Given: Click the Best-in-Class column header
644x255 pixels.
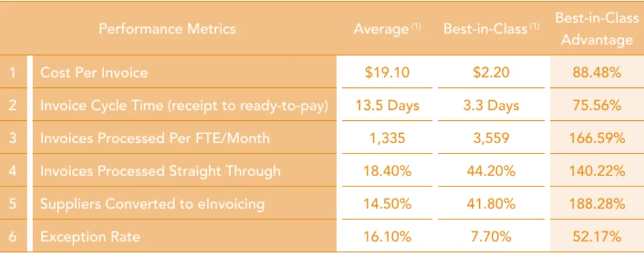Looking at the screenshot, I should click(x=491, y=29).
